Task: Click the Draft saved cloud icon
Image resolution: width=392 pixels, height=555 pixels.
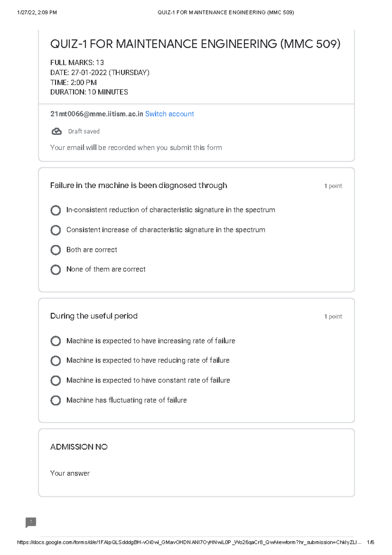Action: tap(57, 131)
